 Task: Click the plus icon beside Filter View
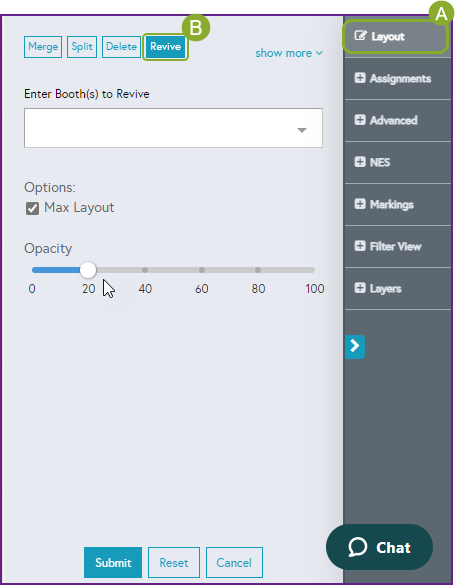360,245
